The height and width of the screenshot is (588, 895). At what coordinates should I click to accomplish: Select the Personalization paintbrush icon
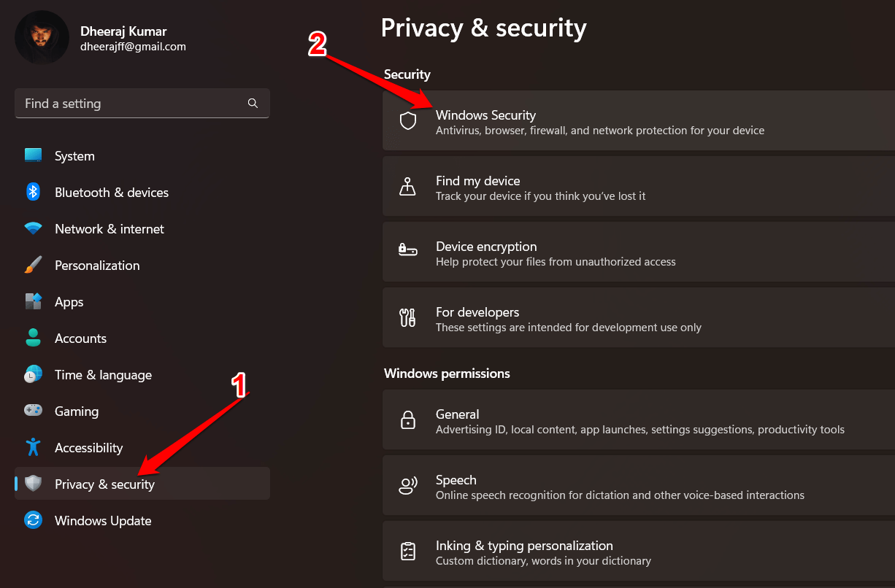[34, 265]
